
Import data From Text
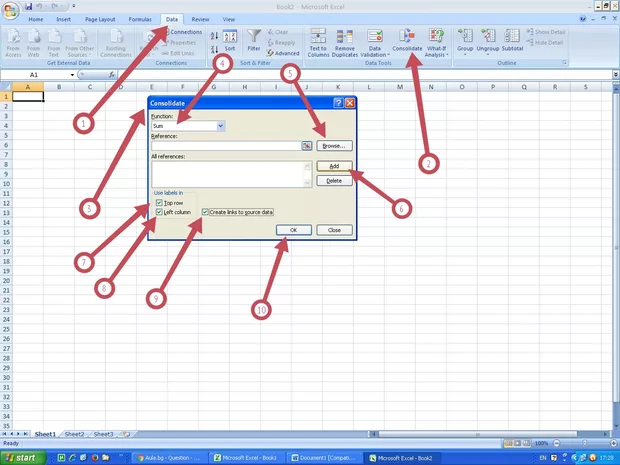[54, 43]
